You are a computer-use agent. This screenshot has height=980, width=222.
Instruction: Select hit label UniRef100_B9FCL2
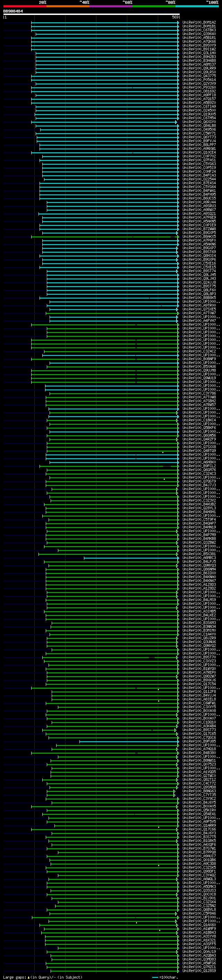pos(199,466)
